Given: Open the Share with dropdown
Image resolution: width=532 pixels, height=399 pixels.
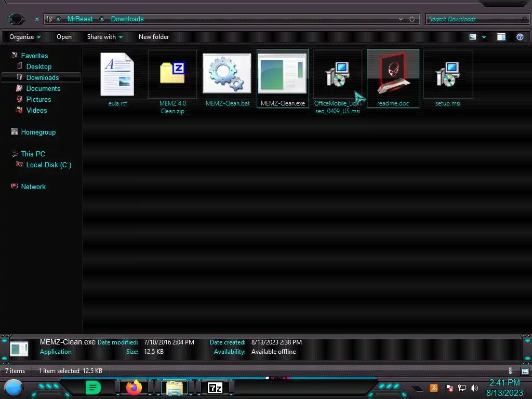Looking at the screenshot, I should [105, 37].
